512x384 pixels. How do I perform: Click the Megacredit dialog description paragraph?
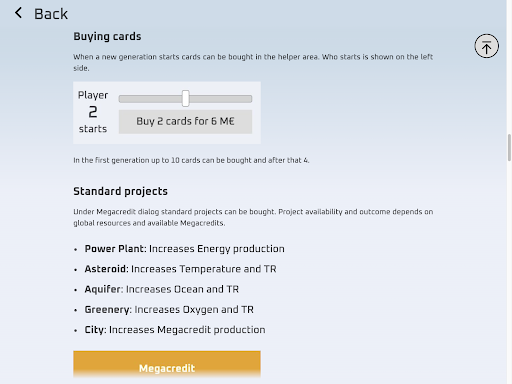pos(253,217)
